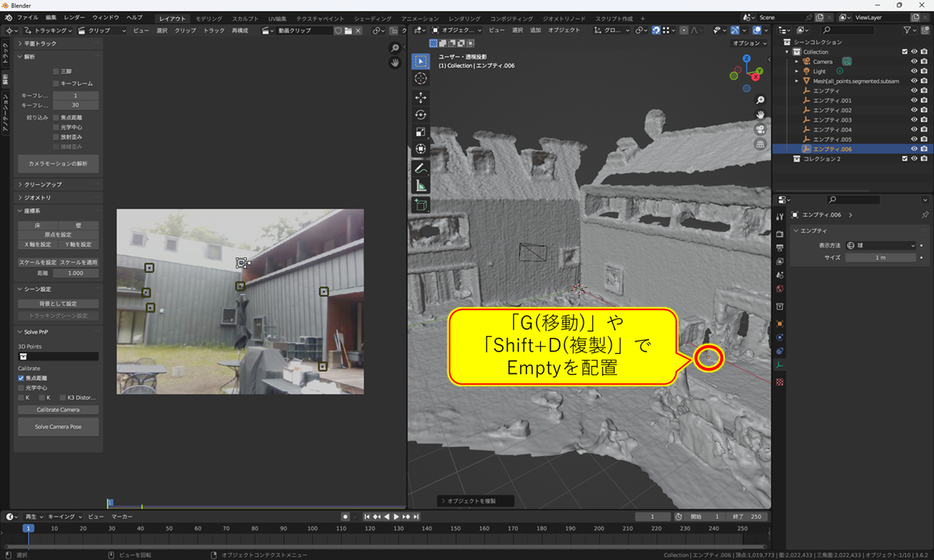This screenshot has height=560, width=934.
Task: Open the Object Data properties tab icon
Action: click(x=780, y=364)
